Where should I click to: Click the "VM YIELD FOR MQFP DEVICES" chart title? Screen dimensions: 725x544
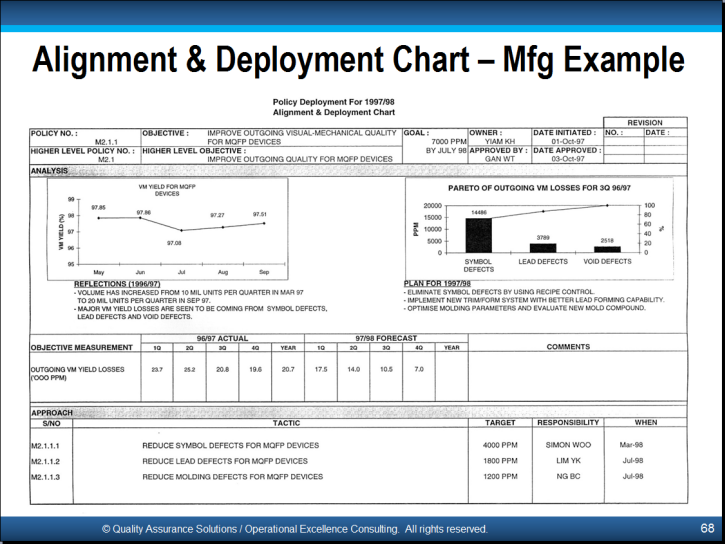[x=167, y=190]
